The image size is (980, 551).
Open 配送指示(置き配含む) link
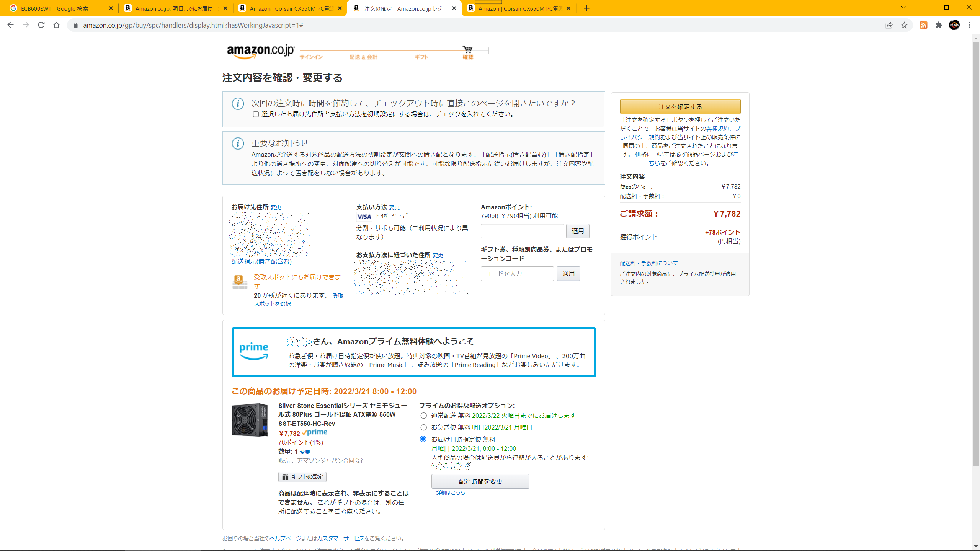coord(261,261)
